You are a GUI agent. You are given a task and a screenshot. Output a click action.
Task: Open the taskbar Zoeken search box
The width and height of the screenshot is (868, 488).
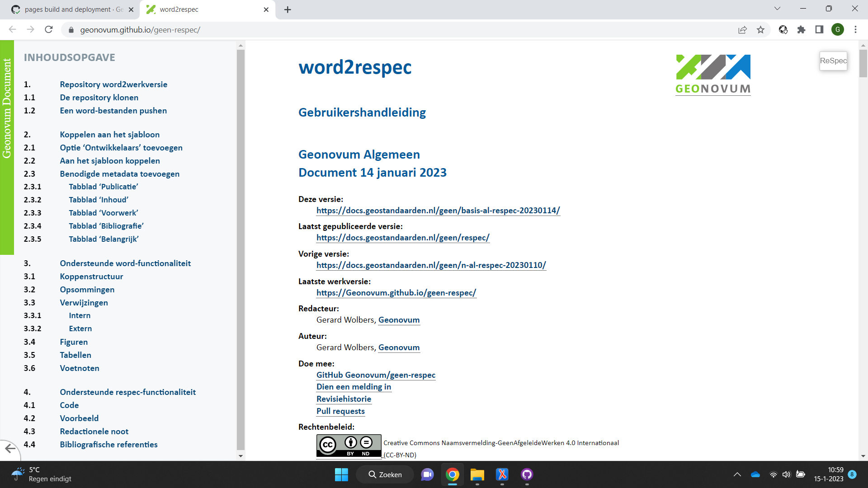click(385, 474)
